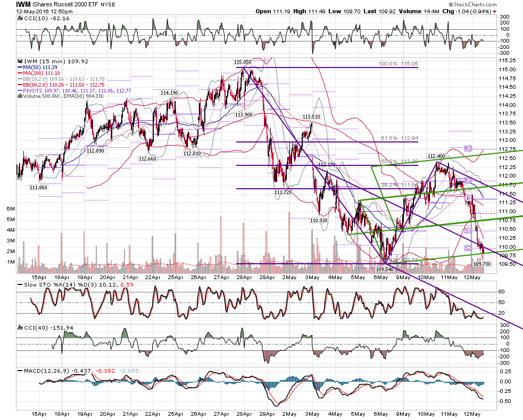This screenshot has width=523, height=420.
Task: Click the 12-May-2016 12:50pm timestamp
Action: tap(44, 11)
